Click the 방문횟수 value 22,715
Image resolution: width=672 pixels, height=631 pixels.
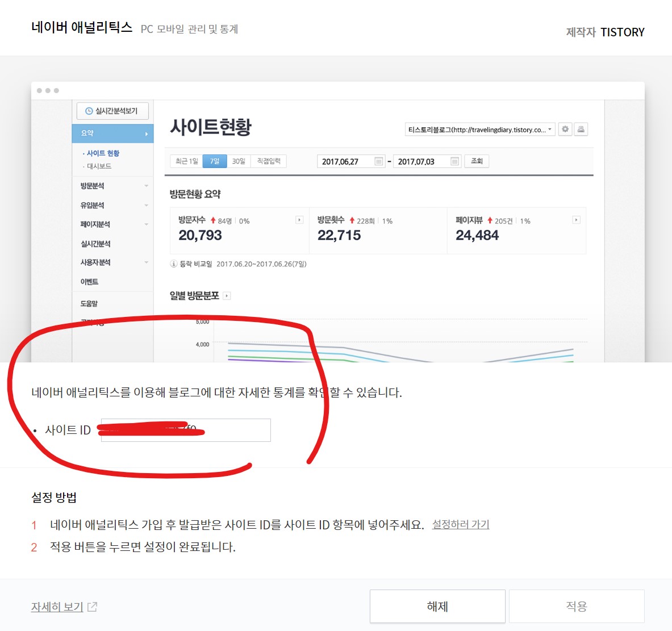click(x=339, y=235)
